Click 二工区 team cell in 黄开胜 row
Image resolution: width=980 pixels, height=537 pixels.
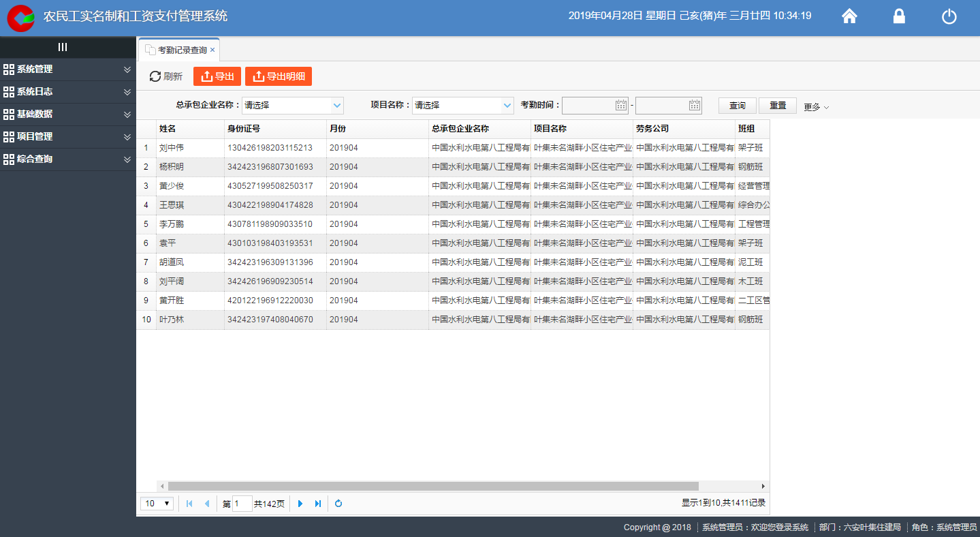pos(753,301)
